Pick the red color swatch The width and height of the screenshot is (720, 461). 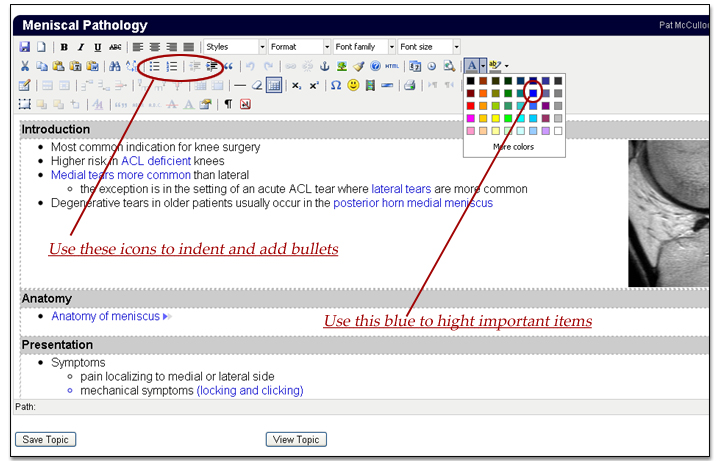471,106
